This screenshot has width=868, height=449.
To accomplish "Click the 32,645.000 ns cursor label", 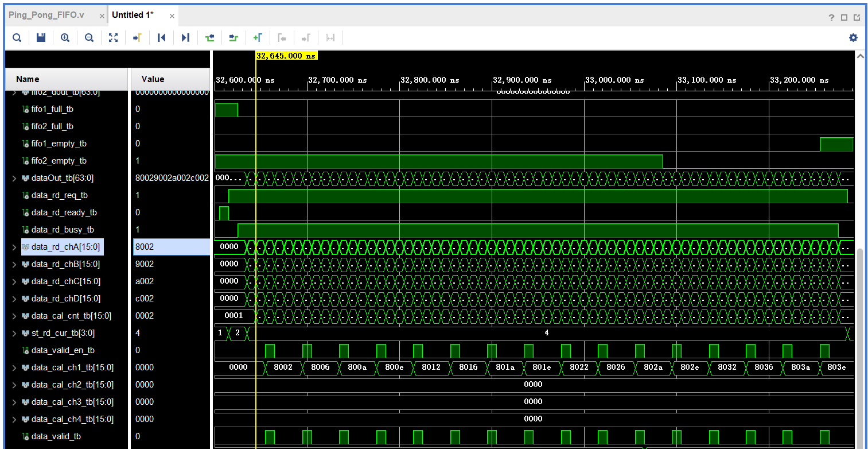I will pos(286,56).
